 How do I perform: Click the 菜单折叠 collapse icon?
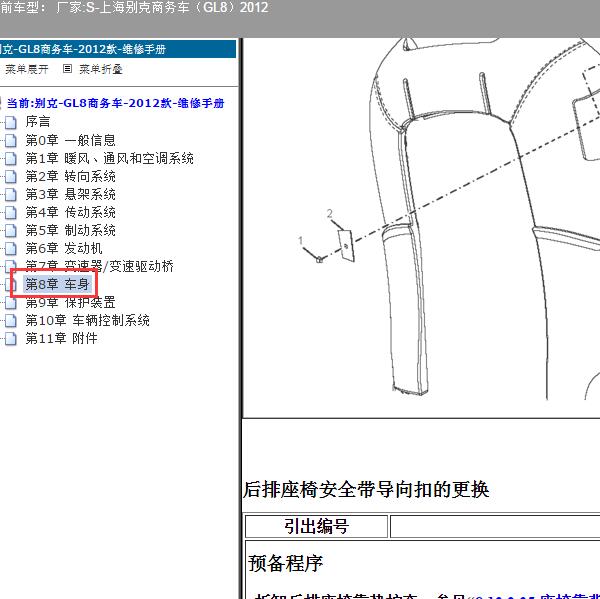click(x=67, y=69)
